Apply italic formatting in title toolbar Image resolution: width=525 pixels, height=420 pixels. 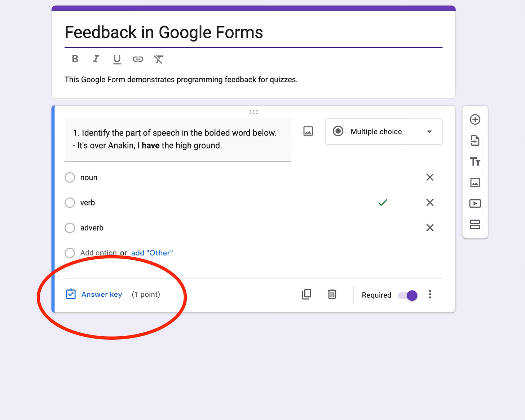(x=96, y=59)
